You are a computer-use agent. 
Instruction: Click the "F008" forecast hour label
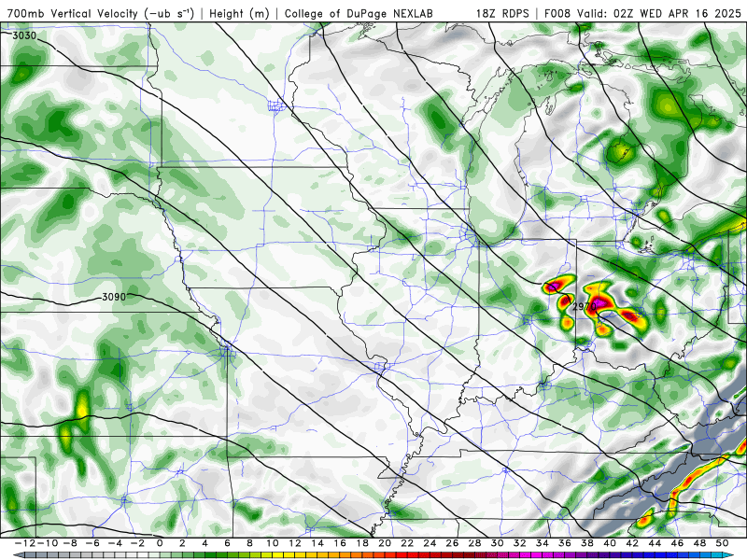click(557, 13)
